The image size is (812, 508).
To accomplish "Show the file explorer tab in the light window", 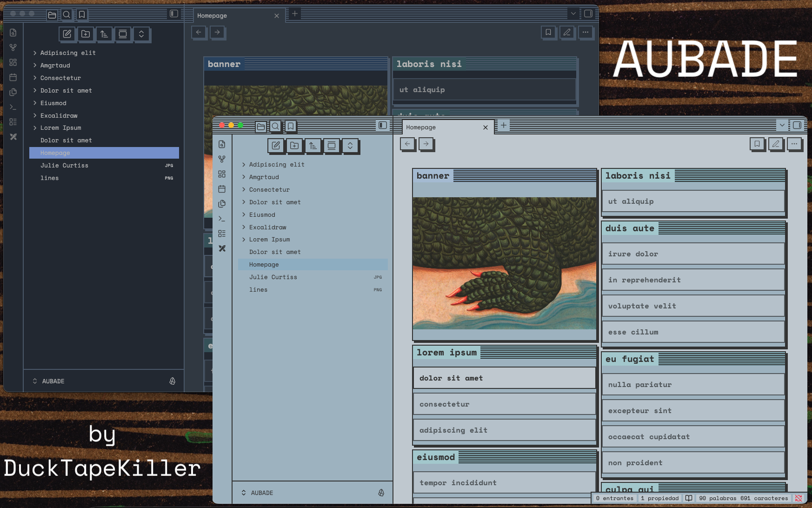I will pos(261,126).
